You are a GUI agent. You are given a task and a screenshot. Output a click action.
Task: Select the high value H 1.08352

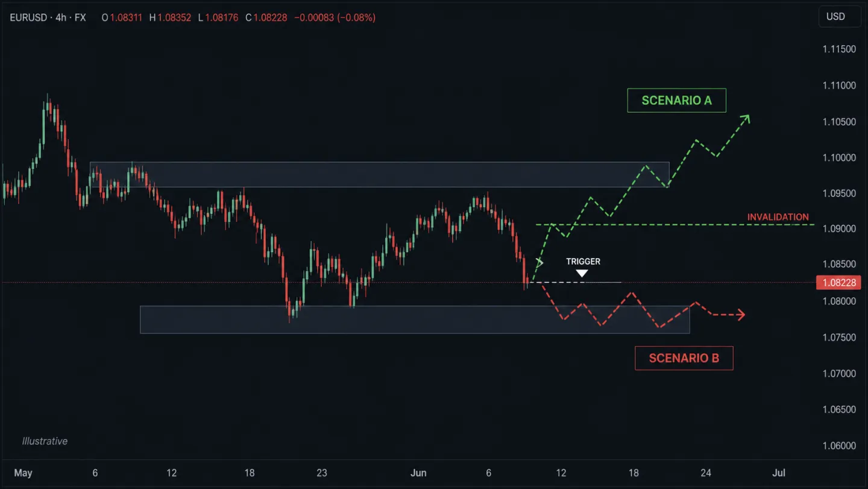[170, 18]
